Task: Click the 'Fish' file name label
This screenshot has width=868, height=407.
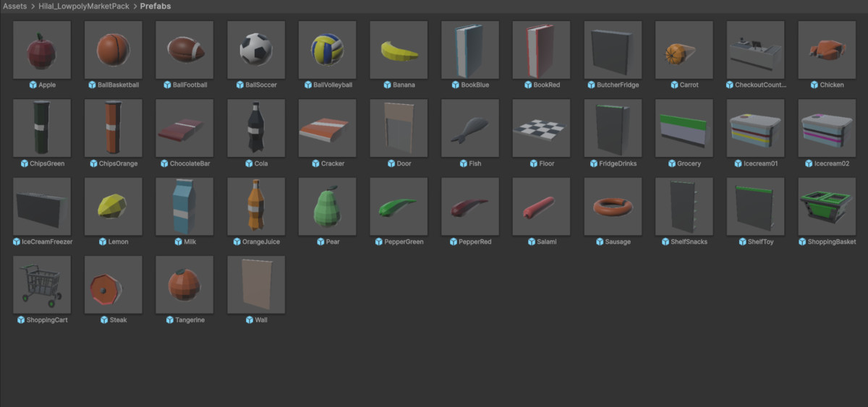Action: click(475, 163)
